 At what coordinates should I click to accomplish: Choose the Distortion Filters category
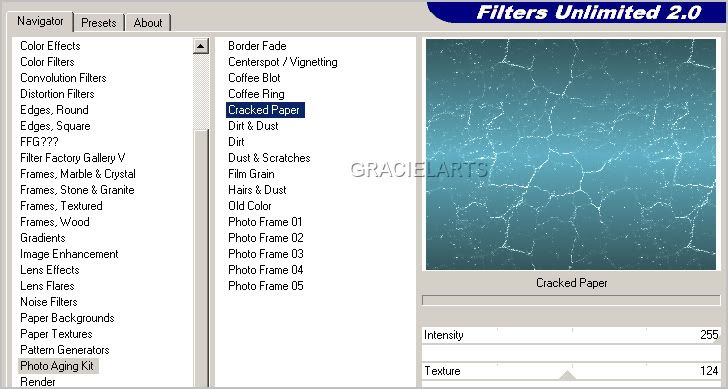pyautogui.click(x=57, y=94)
